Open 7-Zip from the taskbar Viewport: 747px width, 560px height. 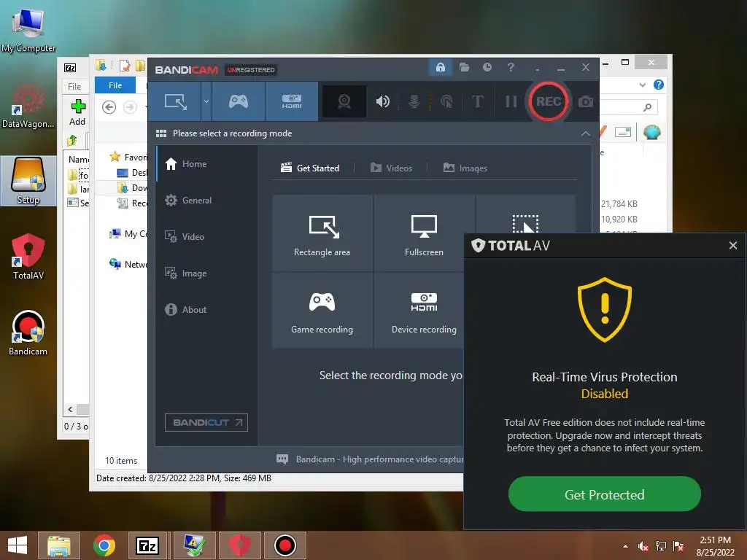(x=147, y=545)
